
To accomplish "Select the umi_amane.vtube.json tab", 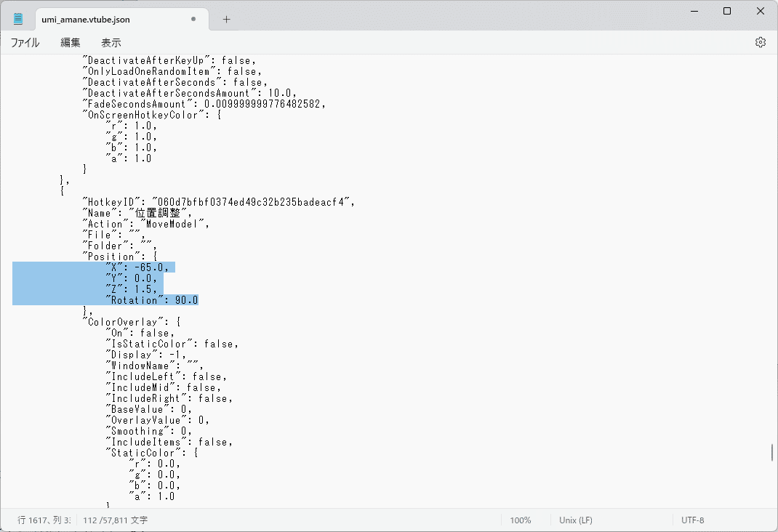I will (122, 20).
